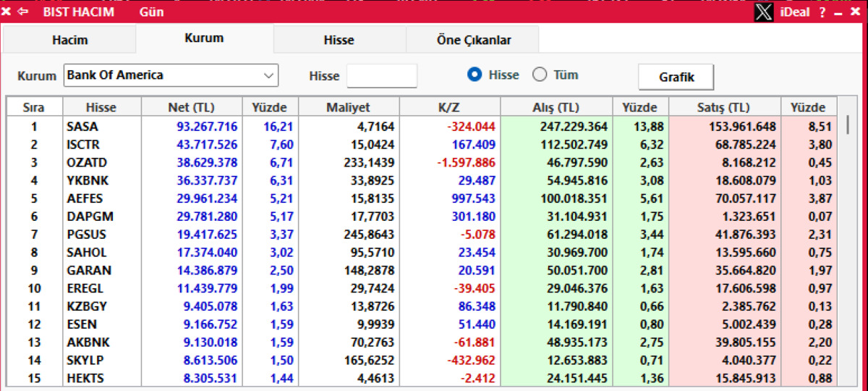Click the X (Twitter) logo icon
The width and height of the screenshot is (868, 391).
(764, 12)
